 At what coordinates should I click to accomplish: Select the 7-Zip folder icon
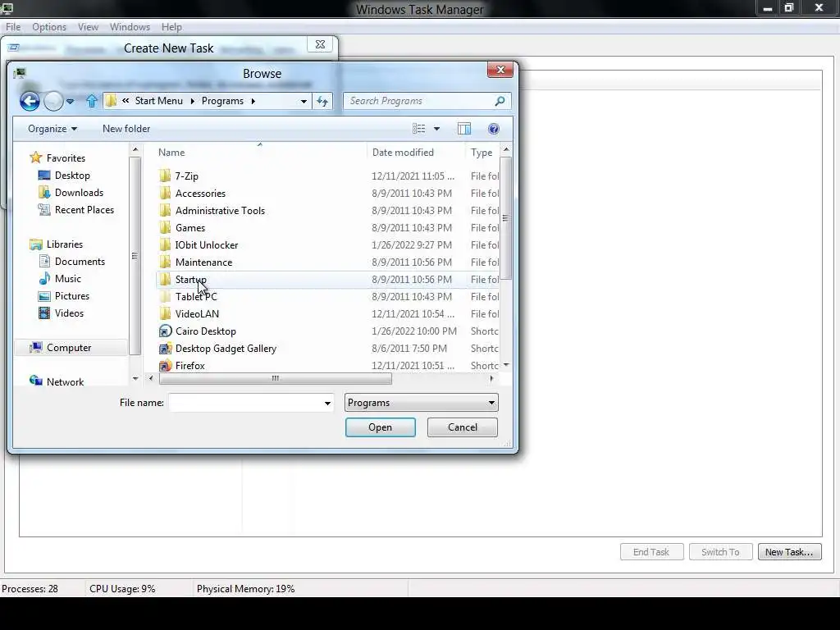point(165,176)
